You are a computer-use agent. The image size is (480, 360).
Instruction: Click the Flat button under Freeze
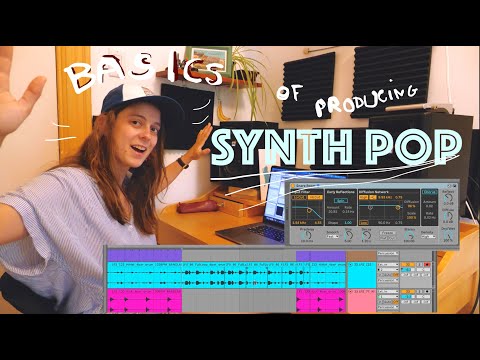383,238
